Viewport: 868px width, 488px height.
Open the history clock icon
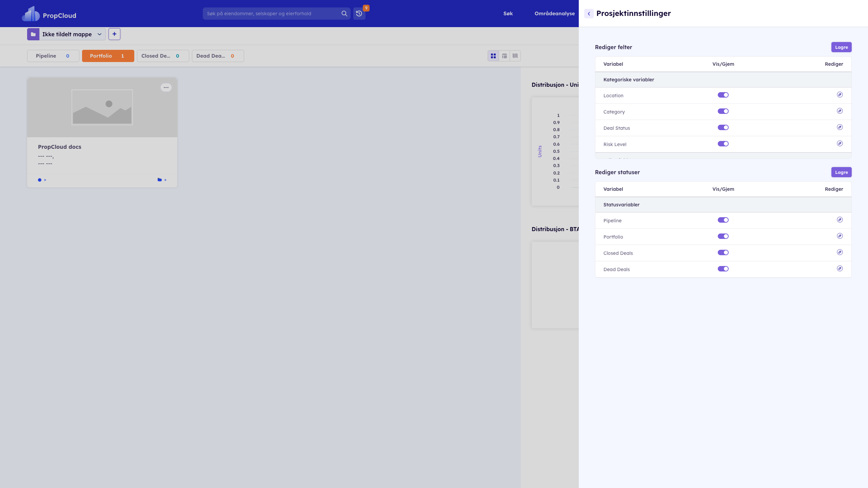pos(359,14)
